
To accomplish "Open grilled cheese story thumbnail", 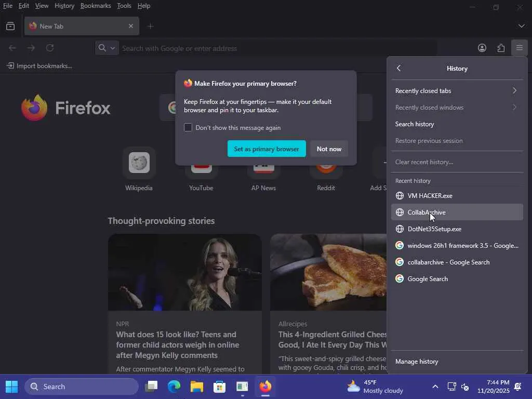I will [x=328, y=272].
